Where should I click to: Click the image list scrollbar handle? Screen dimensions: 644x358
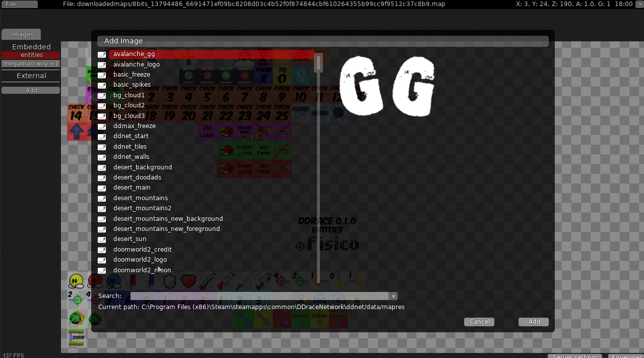tap(318, 63)
